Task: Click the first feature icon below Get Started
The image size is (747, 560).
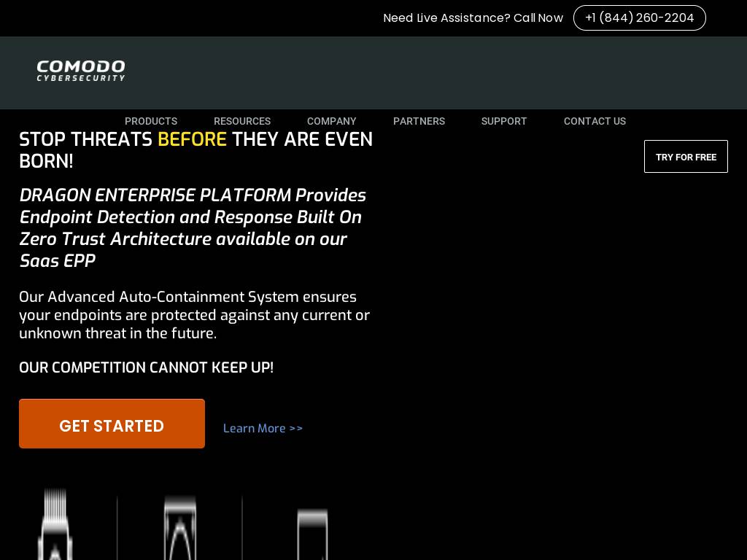Action: coord(55,525)
